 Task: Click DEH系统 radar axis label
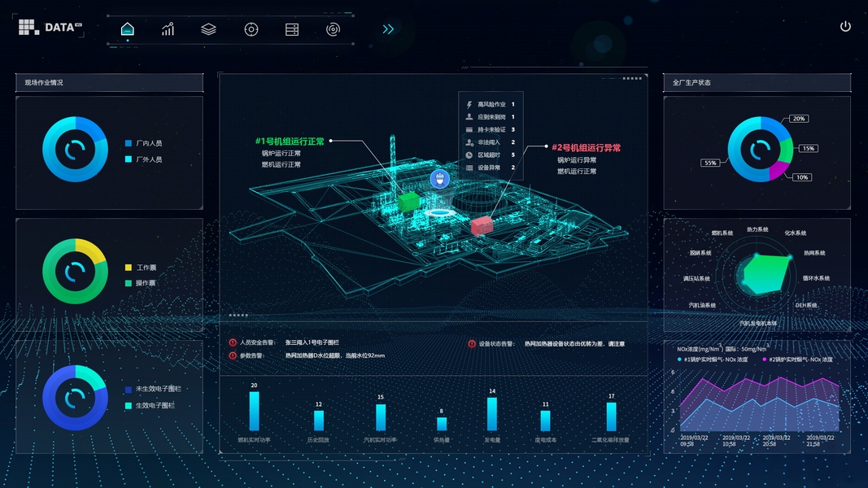(x=806, y=306)
